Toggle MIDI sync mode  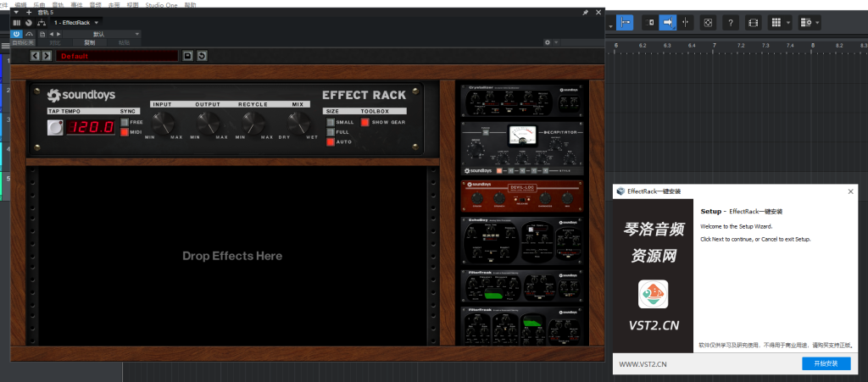[x=125, y=132]
